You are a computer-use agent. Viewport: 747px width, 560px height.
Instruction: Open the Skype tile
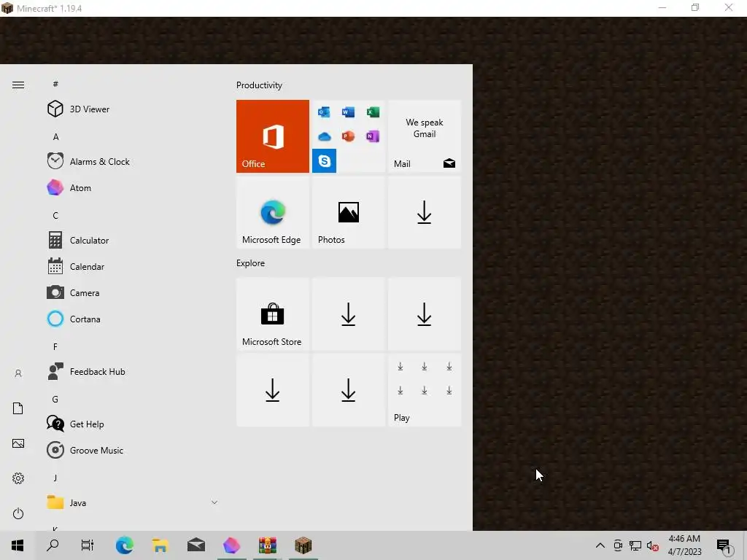click(324, 161)
